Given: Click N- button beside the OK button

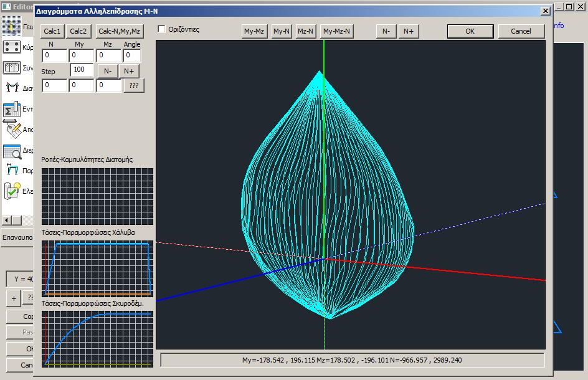Looking at the screenshot, I should [x=386, y=31].
